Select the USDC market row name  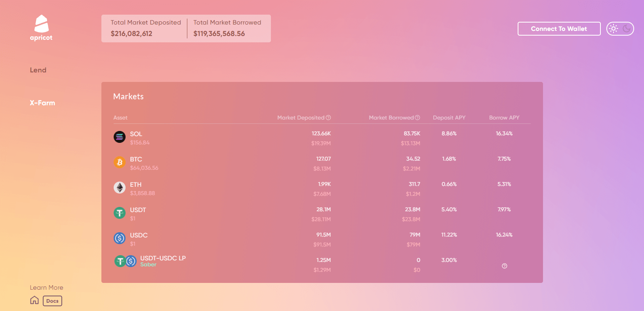139,235
